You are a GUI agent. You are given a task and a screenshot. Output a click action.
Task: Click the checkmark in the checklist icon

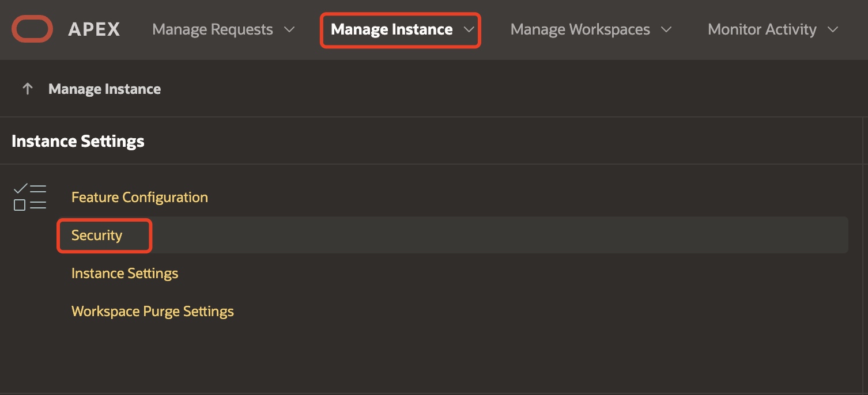coord(20,188)
